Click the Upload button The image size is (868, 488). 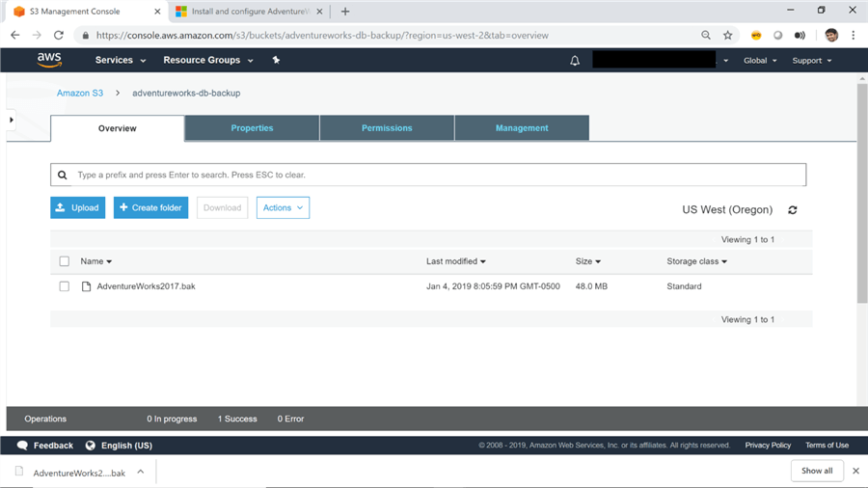77,207
